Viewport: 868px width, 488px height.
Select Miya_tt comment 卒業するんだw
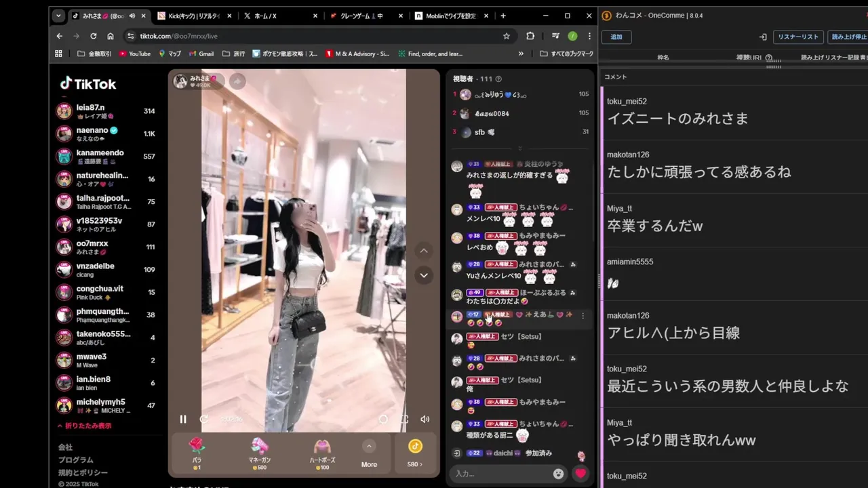[734, 220]
